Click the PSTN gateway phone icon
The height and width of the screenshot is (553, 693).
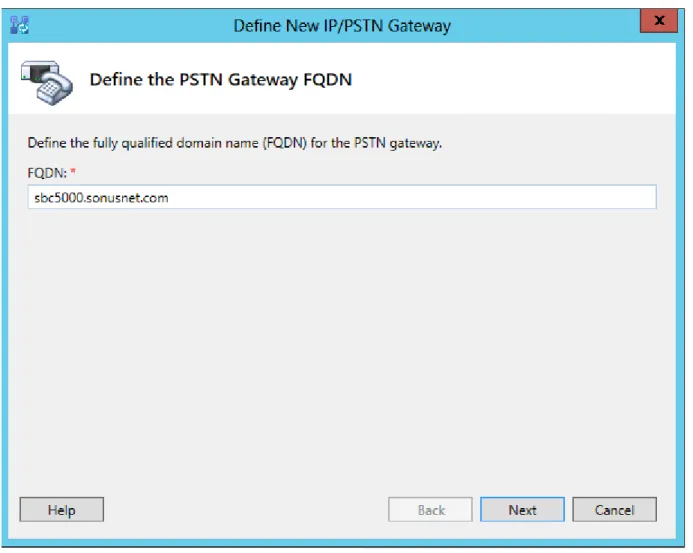pyautogui.click(x=47, y=82)
